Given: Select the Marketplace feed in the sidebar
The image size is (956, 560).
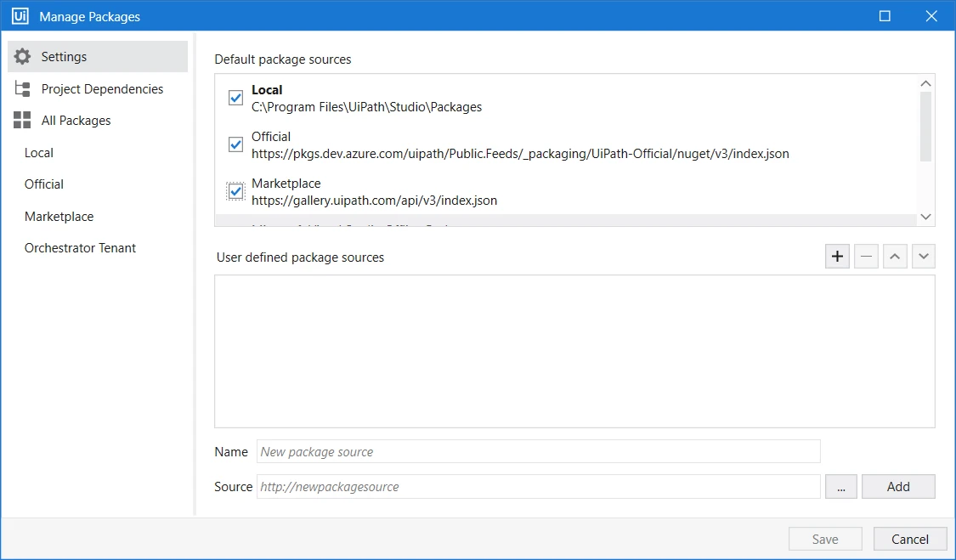Looking at the screenshot, I should click(59, 217).
